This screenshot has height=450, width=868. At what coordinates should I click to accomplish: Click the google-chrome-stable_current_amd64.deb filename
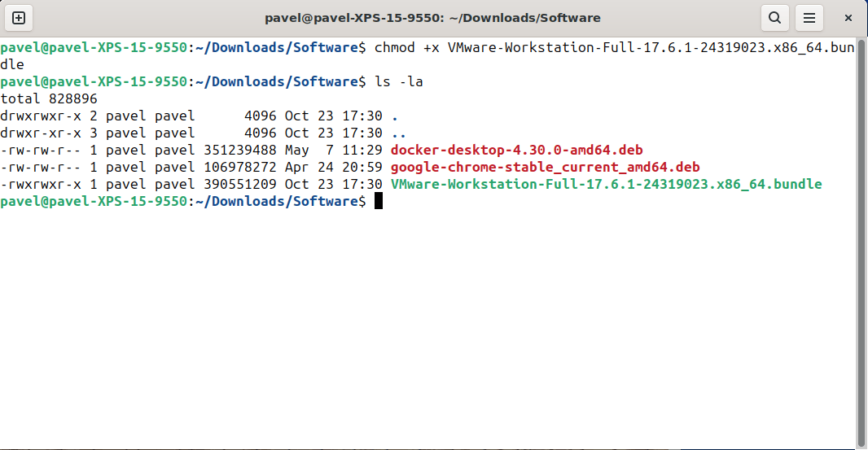[545, 167]
